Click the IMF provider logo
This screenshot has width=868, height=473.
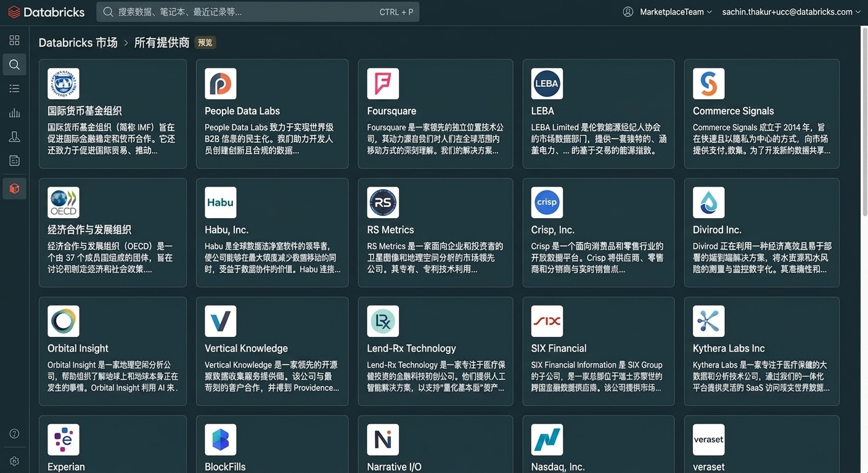pos(63,84)
